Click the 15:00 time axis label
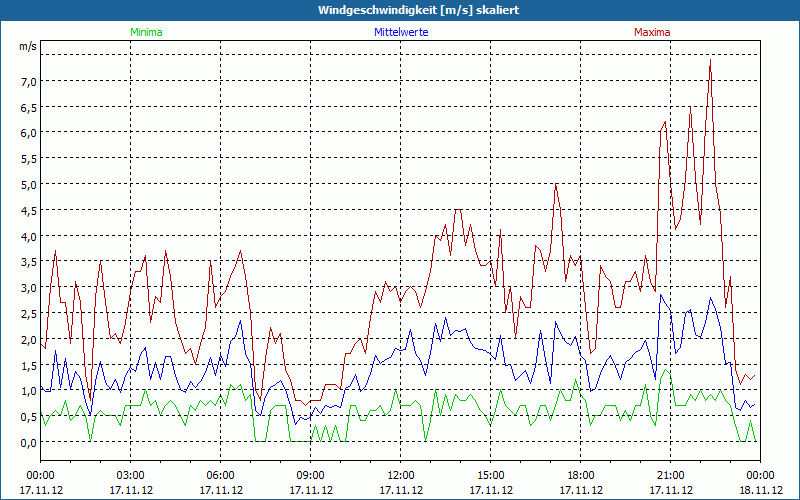 click(491, 476)
